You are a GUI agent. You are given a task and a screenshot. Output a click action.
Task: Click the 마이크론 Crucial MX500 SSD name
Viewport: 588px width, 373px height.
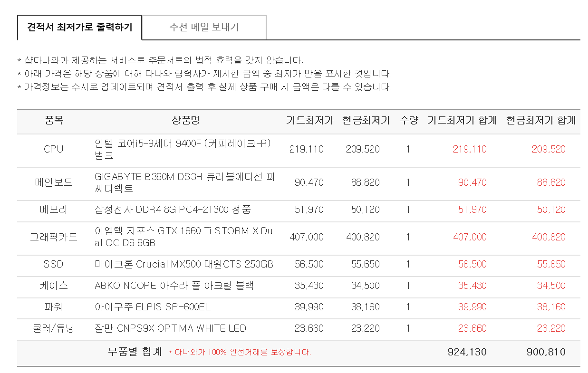coord(184,264)
